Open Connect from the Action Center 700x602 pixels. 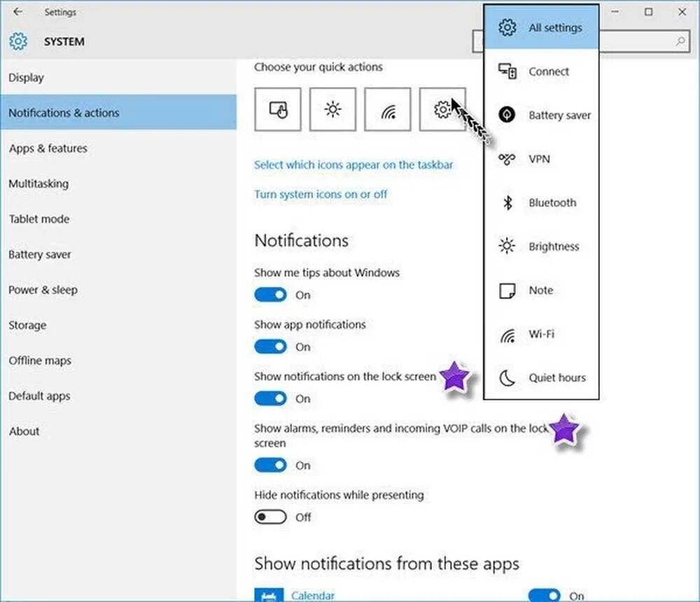(549, 71)
